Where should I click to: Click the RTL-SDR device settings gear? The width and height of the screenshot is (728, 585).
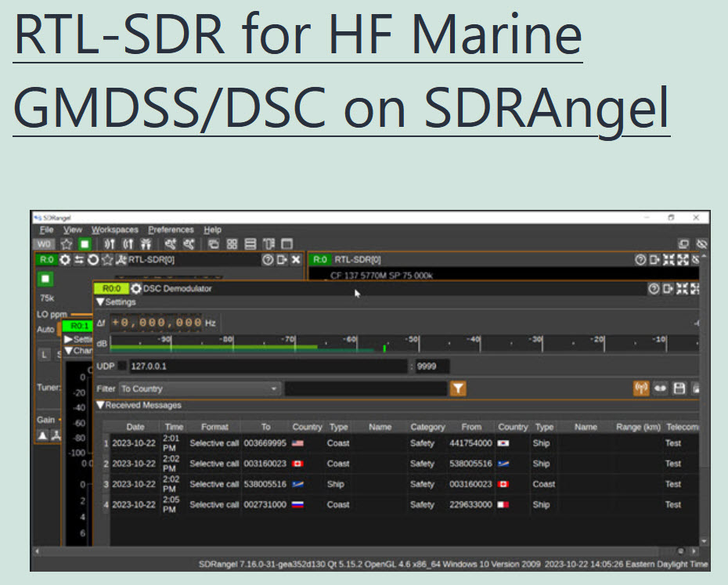65,260
